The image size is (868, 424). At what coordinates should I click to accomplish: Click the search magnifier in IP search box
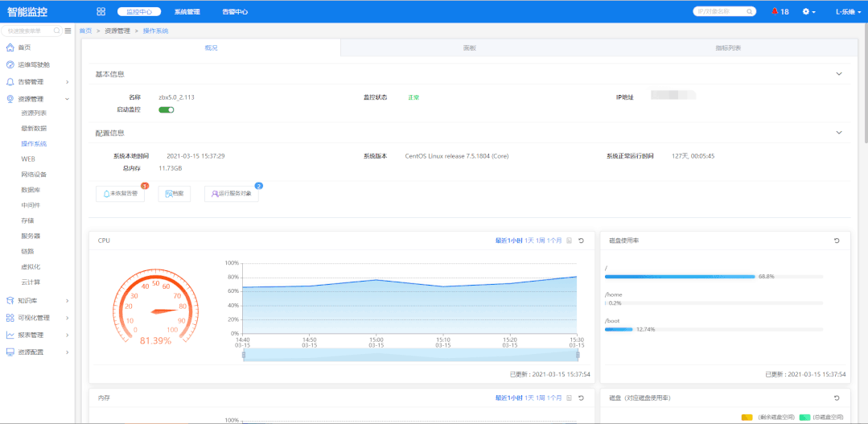pyautogui.click(x=750, y=11)
